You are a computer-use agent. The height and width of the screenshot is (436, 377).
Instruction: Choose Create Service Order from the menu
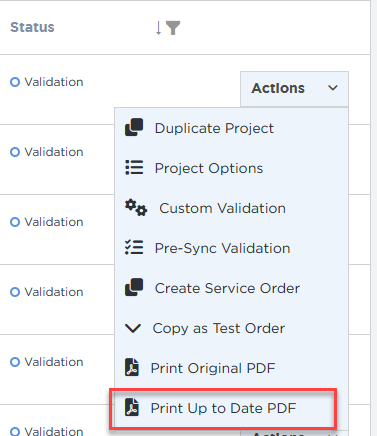231,288
